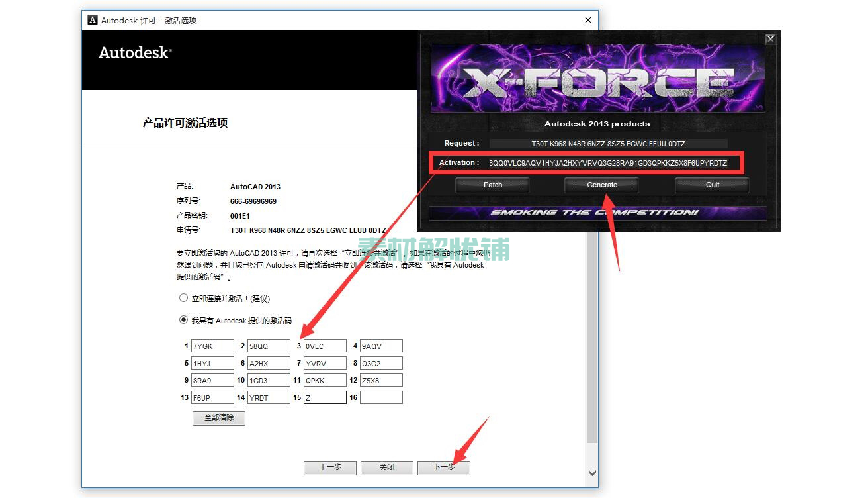Click the Generate button in X-Force

coord(602,185)
